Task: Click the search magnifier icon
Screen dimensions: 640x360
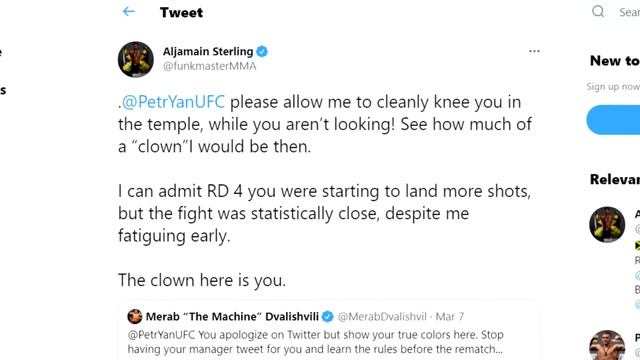Action: pos(598,11)
